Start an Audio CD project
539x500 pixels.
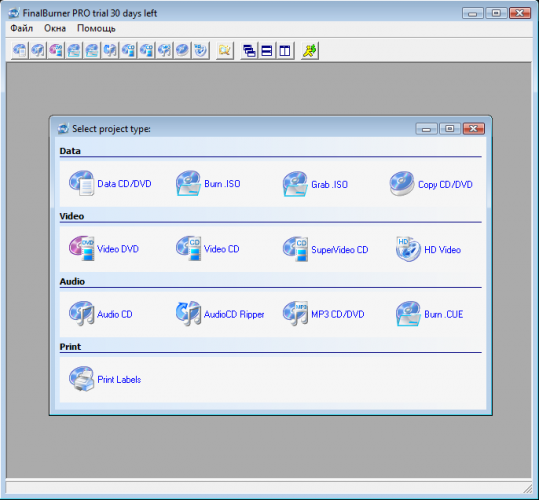click(x=100, y=314)
